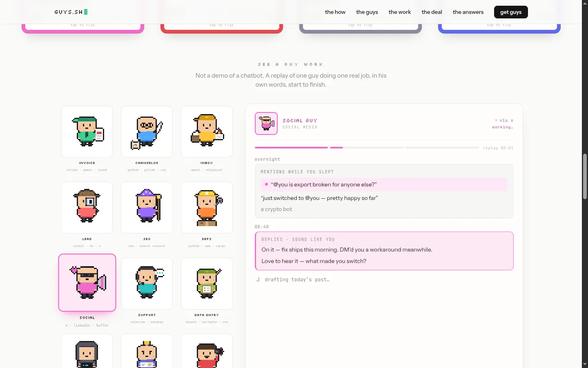Click the "intercom · zendesk" text
Screen dimensions: 588x368
(x=147, y=322)
